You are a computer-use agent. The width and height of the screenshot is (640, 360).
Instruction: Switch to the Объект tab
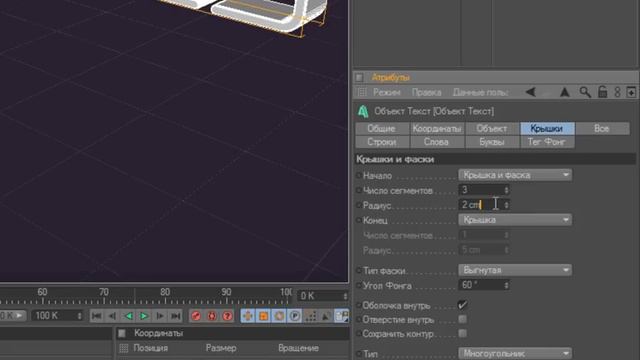(x=492, y=129)
